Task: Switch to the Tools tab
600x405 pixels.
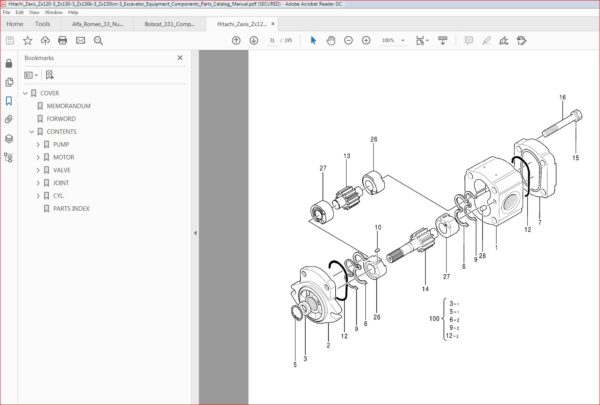Action: pyautogui.click(x=42, y=24)
